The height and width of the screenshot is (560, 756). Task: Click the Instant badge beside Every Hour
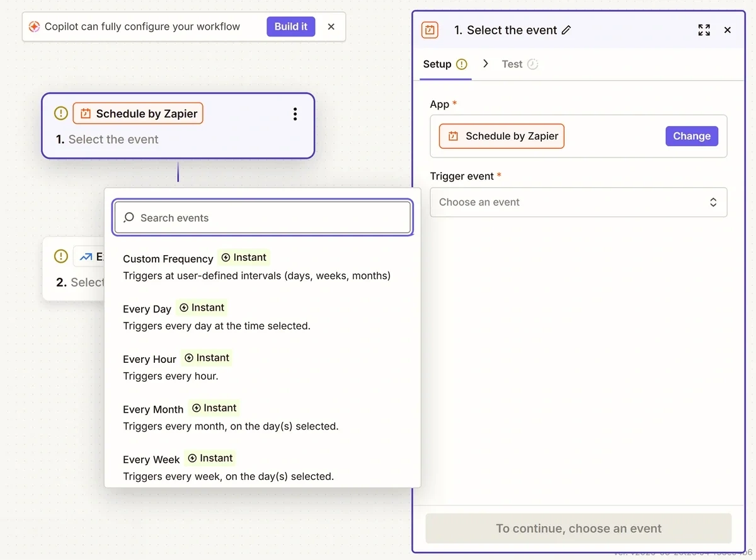click(x=207, y=358)
